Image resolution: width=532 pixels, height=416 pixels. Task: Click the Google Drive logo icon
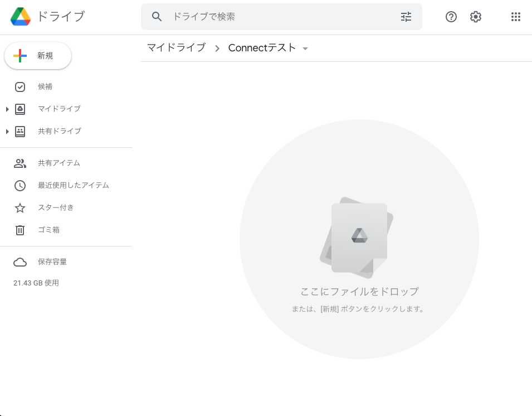pyautogui.click(x=21, y=17)
